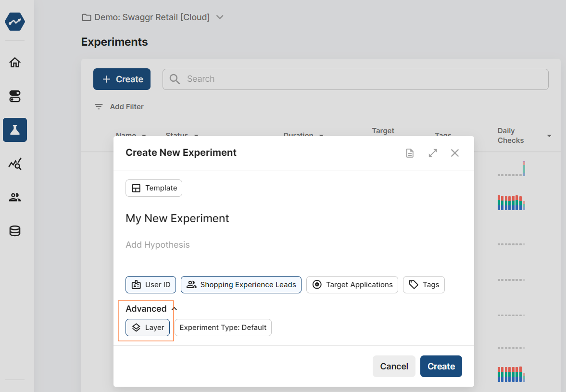Open the Status column filter dropdown
The image size is (566, 392).
click(196, 135)
